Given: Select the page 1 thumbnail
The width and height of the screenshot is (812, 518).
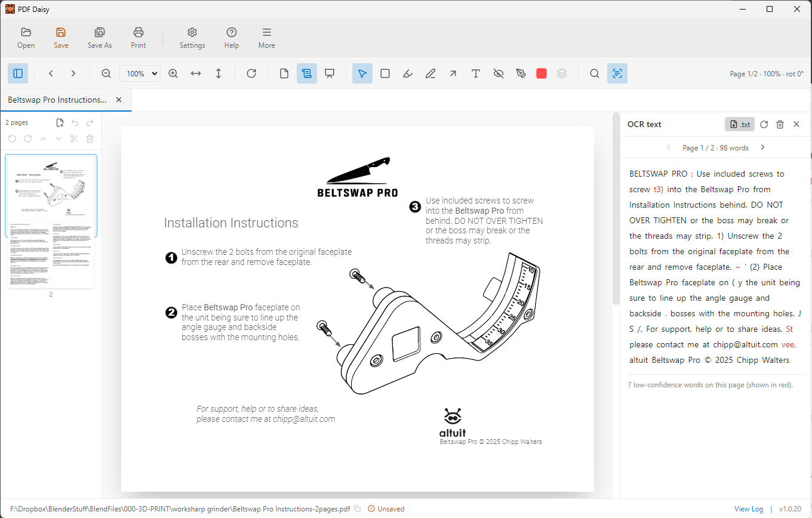Looking at the screenshot, I should (x=51, y=189).
